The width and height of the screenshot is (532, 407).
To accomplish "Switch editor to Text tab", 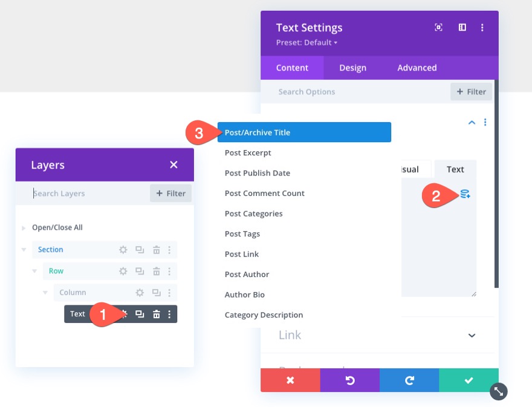I will pos(455,169).
